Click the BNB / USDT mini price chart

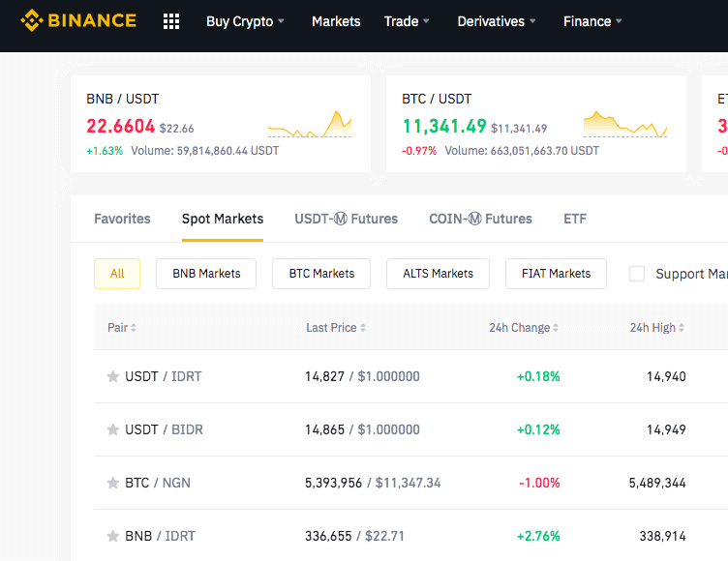tap(310, 124)
